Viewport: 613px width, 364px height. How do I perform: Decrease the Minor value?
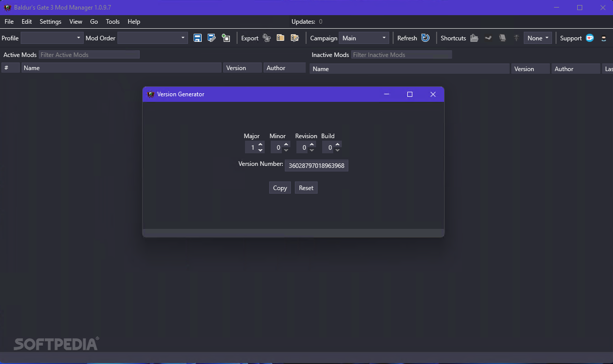click(286, 150)
